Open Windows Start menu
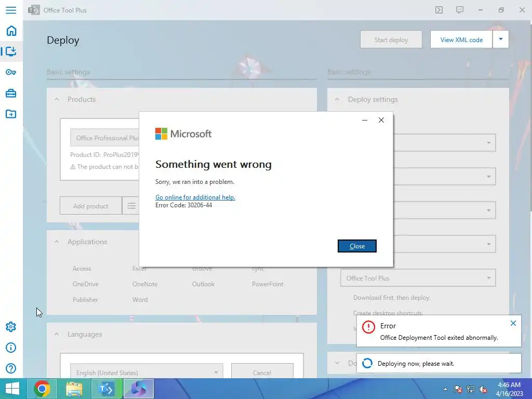The width and height of the screenshot is (532, 399). point(12,389)
